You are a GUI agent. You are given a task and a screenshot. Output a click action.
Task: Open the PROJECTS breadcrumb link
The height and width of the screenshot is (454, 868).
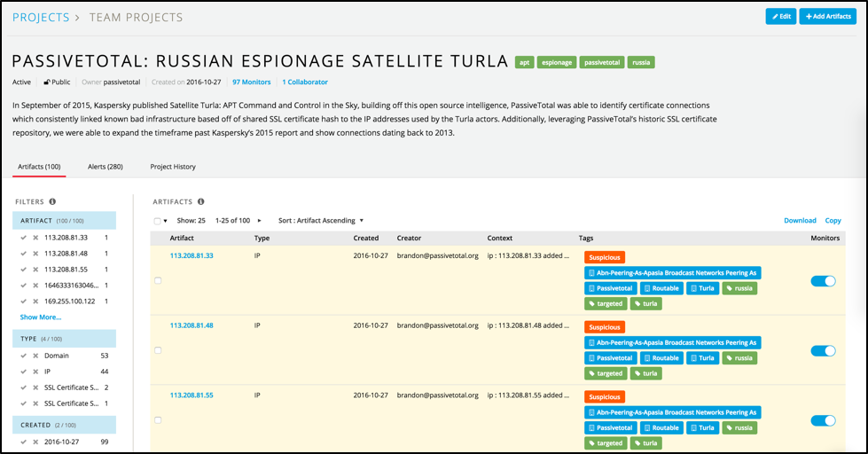click(x=41, y=18)
